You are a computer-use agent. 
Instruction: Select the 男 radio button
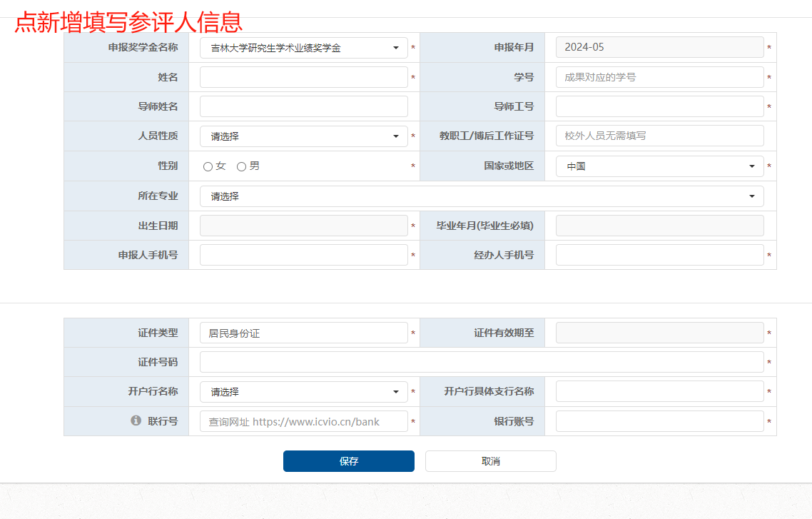tap(241, 166)
